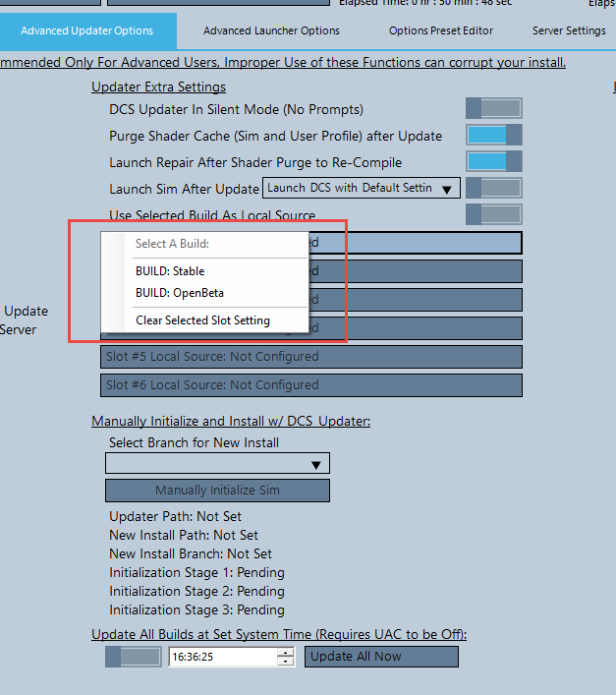The height and width of the screenshot is (695, 616).
Task: Open the Advanced Launcher Options tab
Action: (271, 30)
